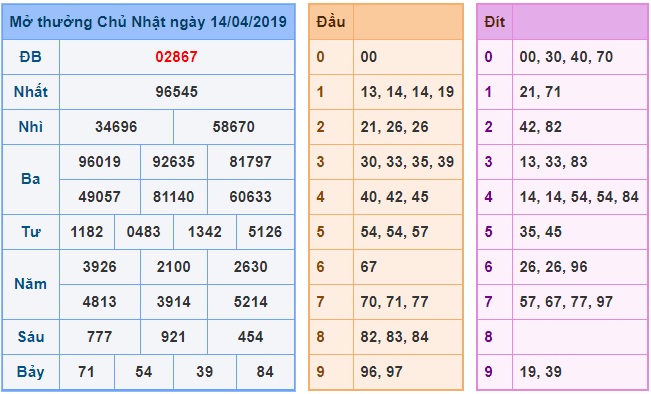The height and width of the screenshot is (394, 651).
Task: Select number 39 in the Bảy row
Action: click(204, 372)
